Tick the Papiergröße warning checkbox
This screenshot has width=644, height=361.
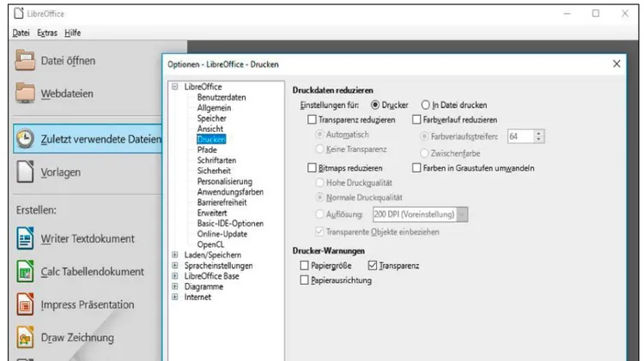[304, 266]
